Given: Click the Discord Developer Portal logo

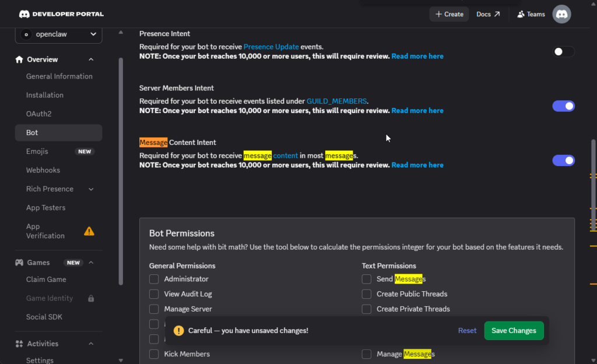Looking at the screenshot, I should [x=61, y=14].
